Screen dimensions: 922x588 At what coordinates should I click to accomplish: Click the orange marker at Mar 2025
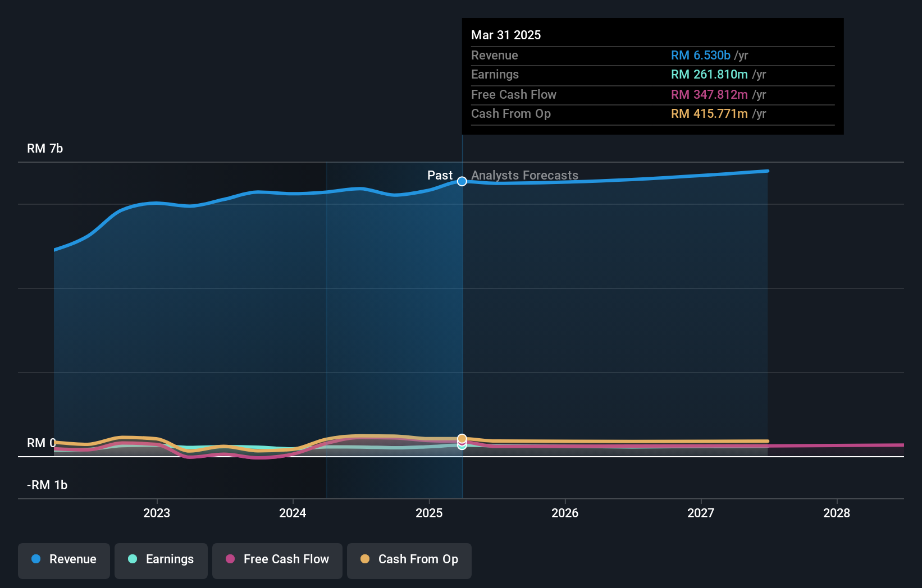pyautogui.click(x=462, y=438)
